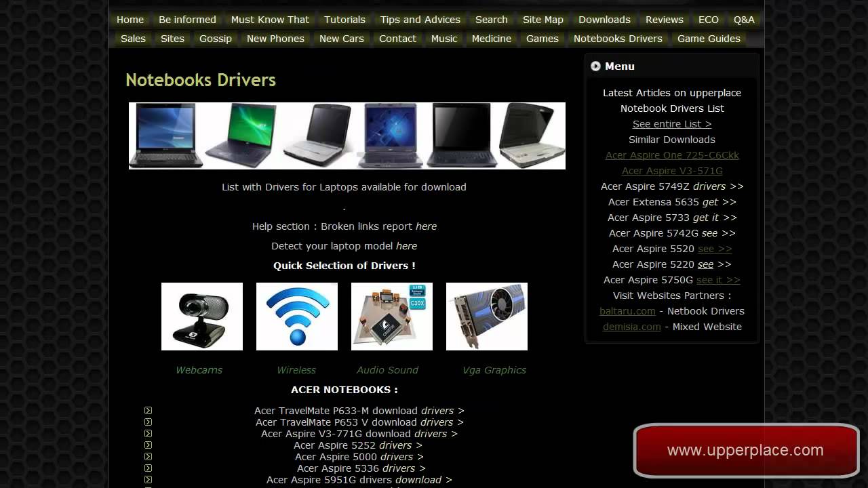The height and width of the screenshot is (488, 868).
Task: Click the 'See entire List >' link
Action: click(672, 124)
